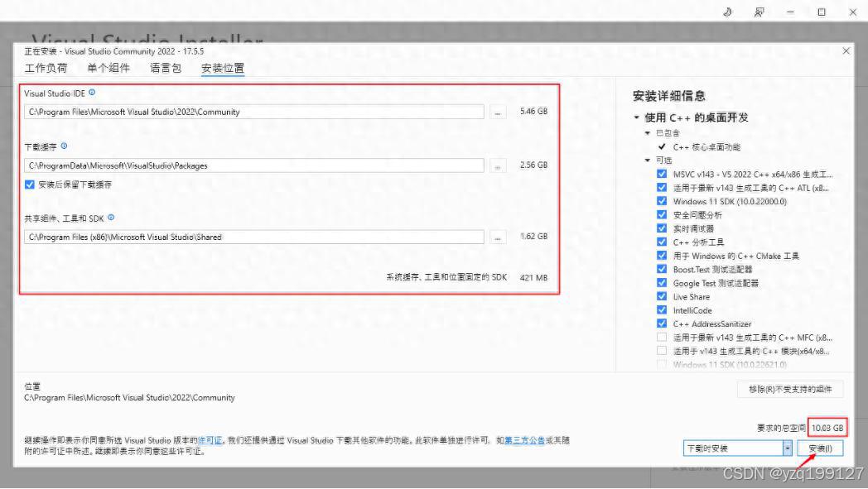Click 5.46 GB size value
This screenshot has width=868, height=489.
click(533, 111)
